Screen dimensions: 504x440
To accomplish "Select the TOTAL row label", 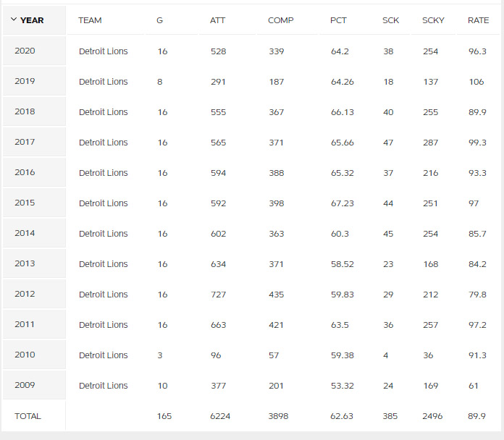I will pos(28,416).
